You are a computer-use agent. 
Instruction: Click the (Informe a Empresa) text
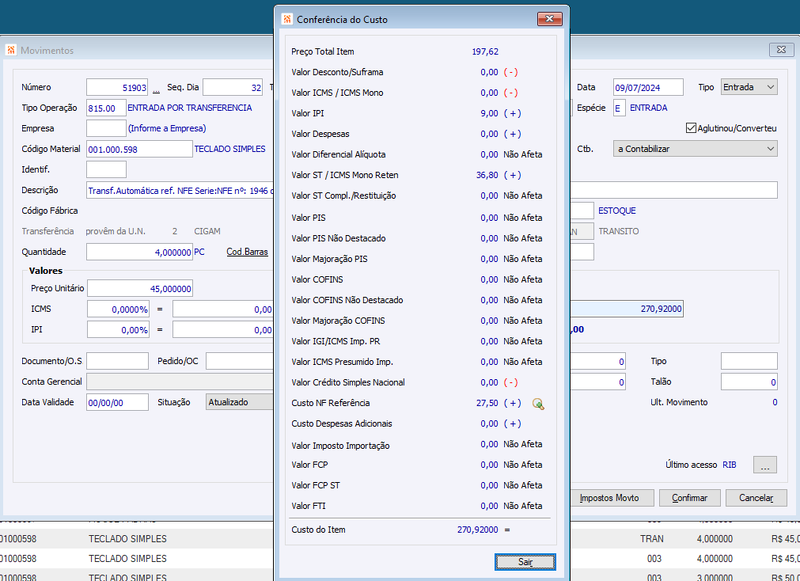pos(167,129)
